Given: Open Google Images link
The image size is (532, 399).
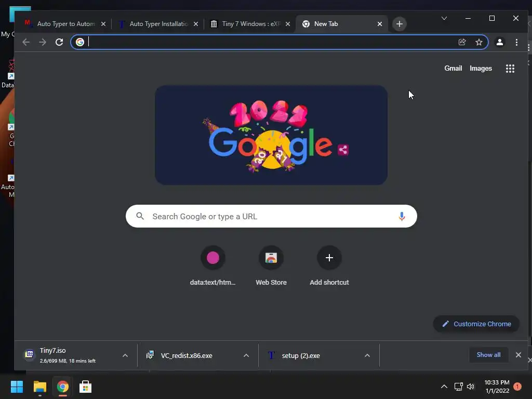Looking at the screenshot, I should pyautogui.click(x=481, y=68).
